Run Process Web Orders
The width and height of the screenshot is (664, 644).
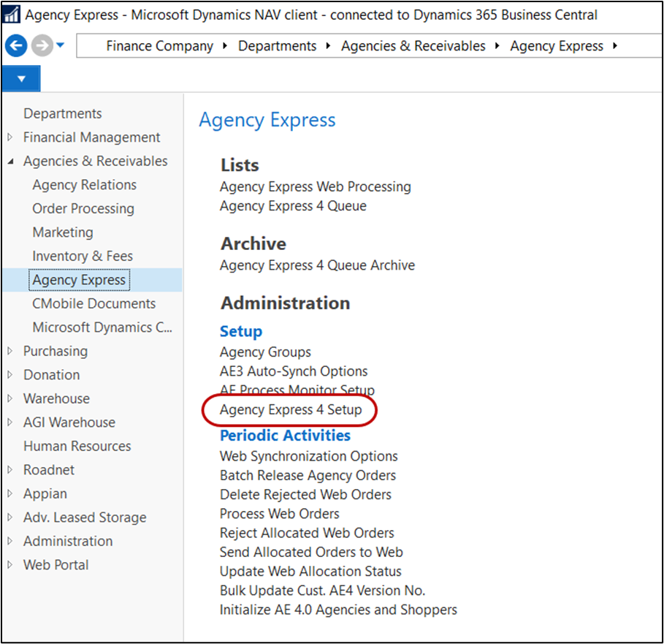tap(280, 513)
